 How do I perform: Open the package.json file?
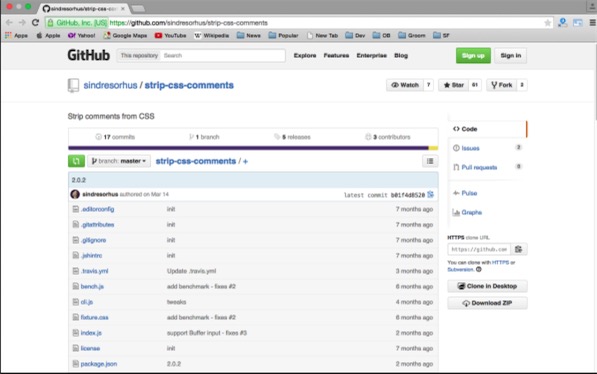99,364
